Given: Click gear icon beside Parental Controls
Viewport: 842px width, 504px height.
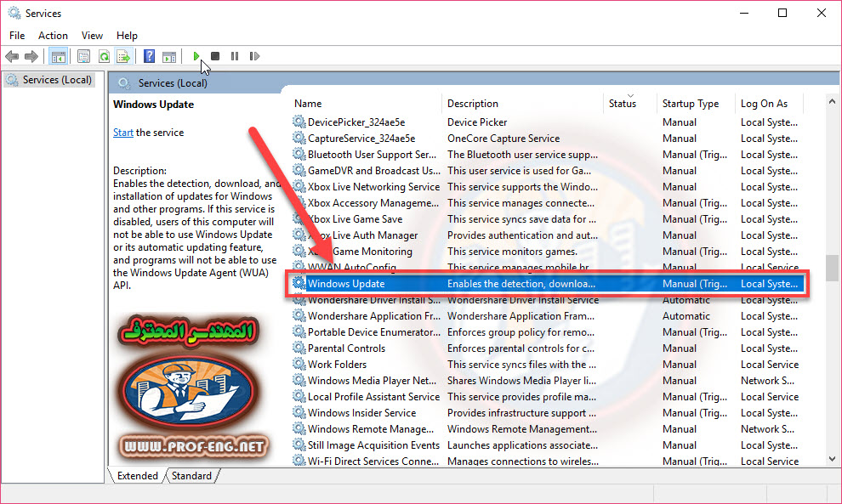Looking at the screenshot, I should pyautogui.click(x=299, y=348).
